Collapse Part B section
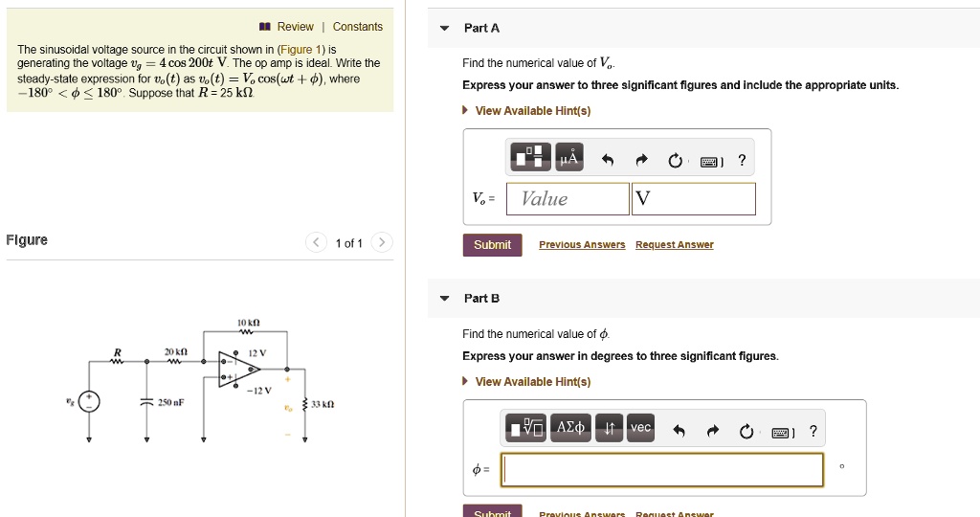Image resolution: width=980 pixels, height=517 pixels. pyautogui.click(x=444, y=298)
